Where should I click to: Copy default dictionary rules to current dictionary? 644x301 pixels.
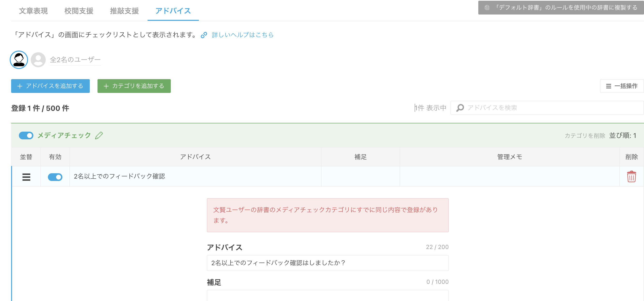[x=561, y=8]
